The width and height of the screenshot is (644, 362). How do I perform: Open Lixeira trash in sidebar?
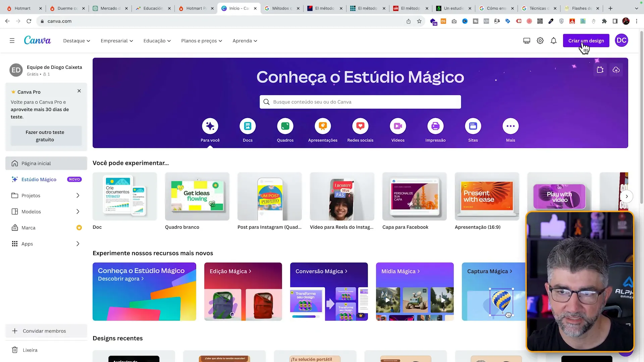pos(46,350)
